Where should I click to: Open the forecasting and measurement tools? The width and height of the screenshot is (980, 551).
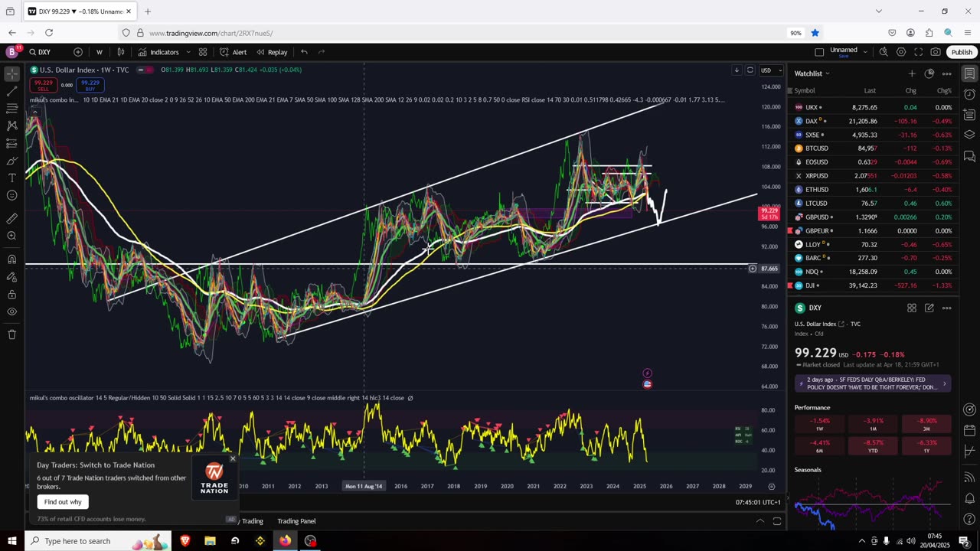tap(11, 143)
